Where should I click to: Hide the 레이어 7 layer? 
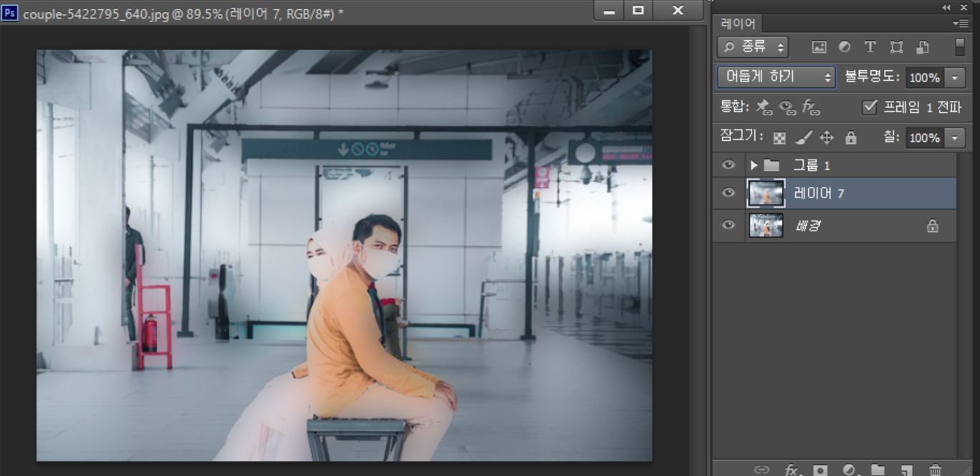click(x=729, y=193)
